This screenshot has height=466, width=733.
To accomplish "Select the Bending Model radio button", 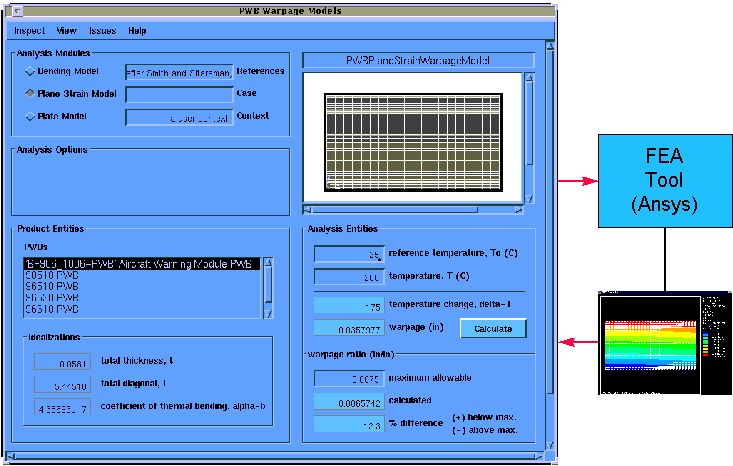I will [x=29, y=72].
